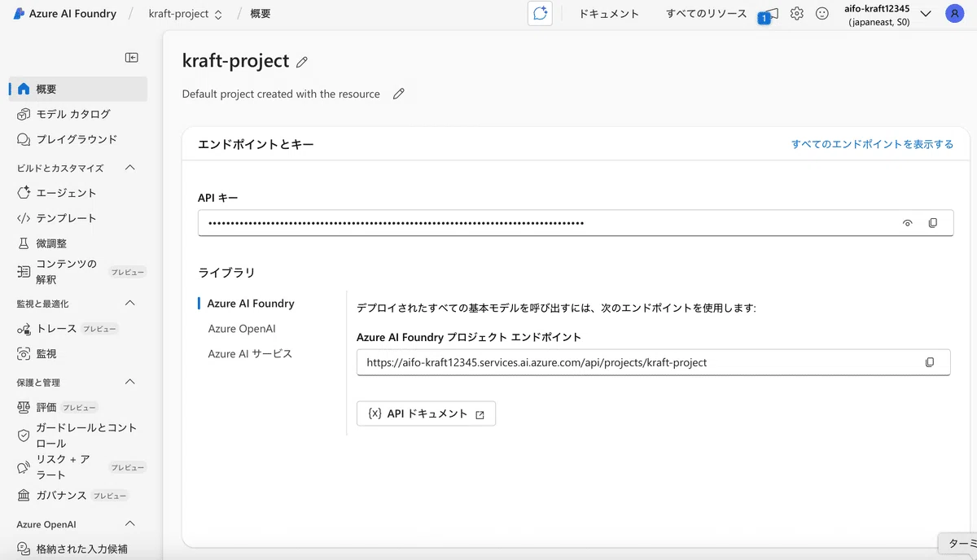Open the settings gear icon
The width and height of the screenshot is (977, 560).
click(x=797, y=14)
